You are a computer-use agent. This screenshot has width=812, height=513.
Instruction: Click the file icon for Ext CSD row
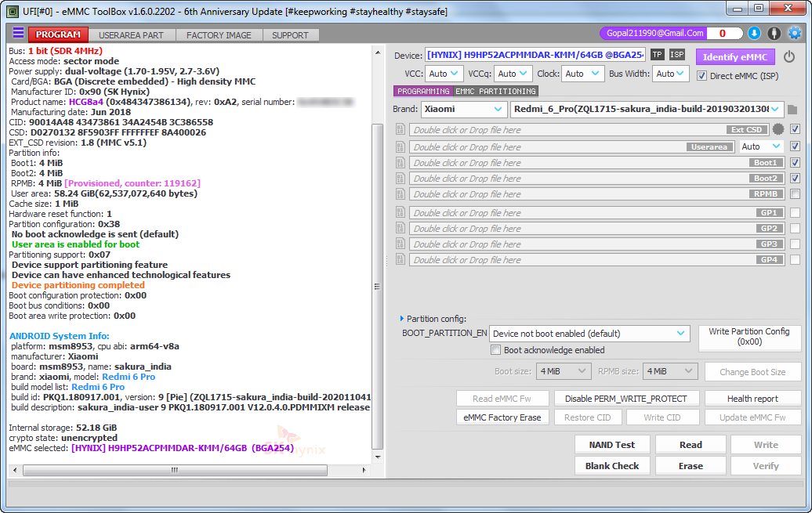click(401, 129)
